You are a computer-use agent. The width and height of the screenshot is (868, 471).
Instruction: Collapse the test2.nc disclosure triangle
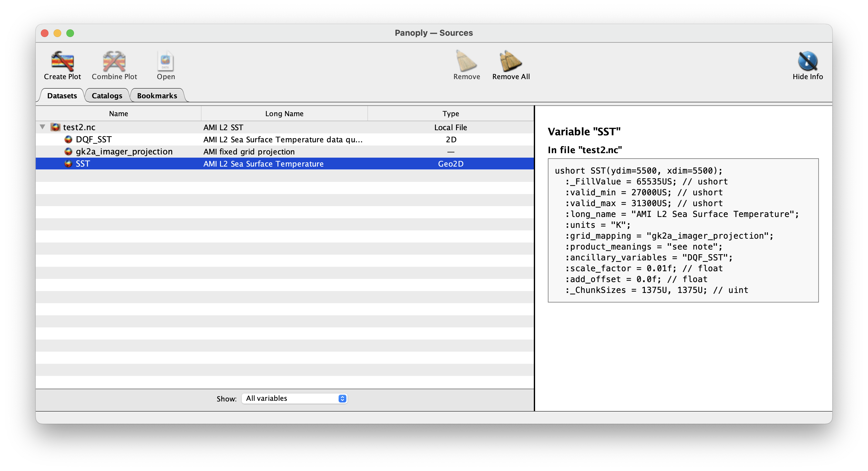42,127
